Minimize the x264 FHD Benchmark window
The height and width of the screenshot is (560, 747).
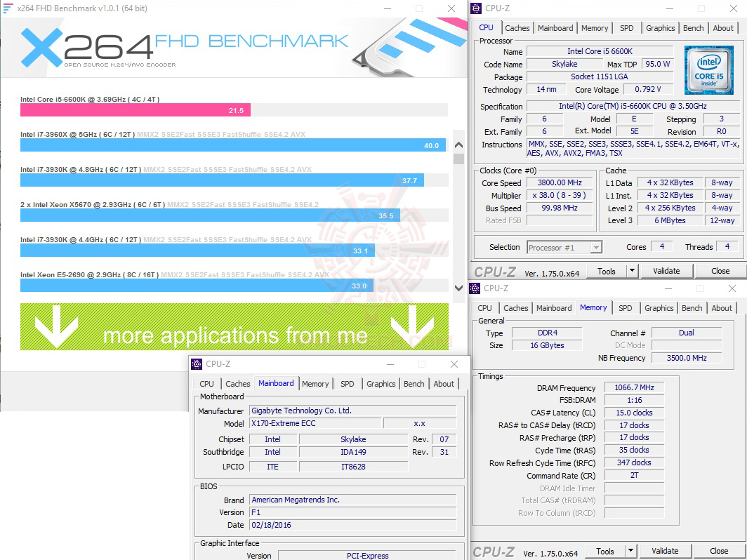point(388,8)
